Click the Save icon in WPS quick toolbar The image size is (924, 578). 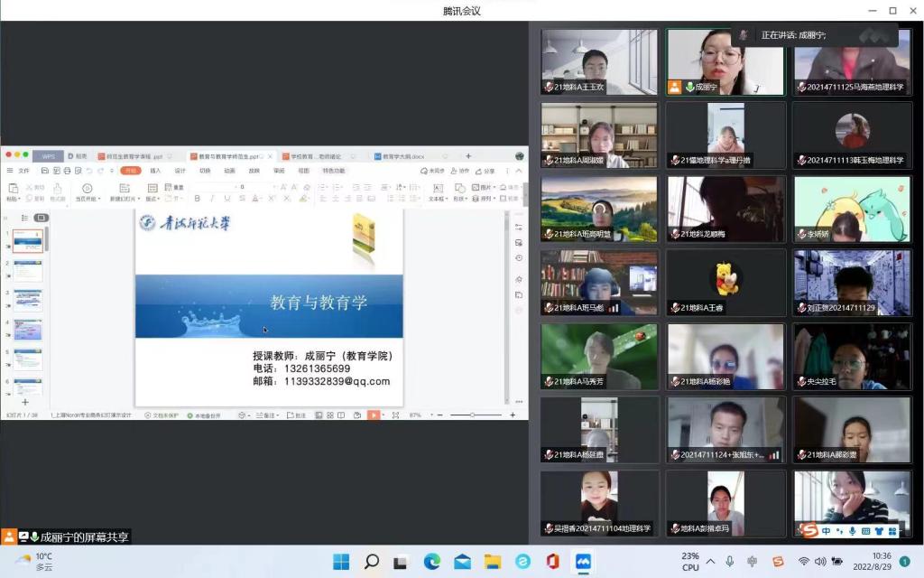[x=45, y=171]
